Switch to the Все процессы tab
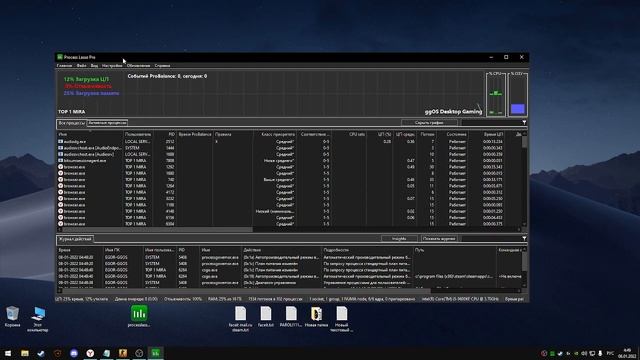This screenshot has height=360, width=640. (x=71, y=123)
